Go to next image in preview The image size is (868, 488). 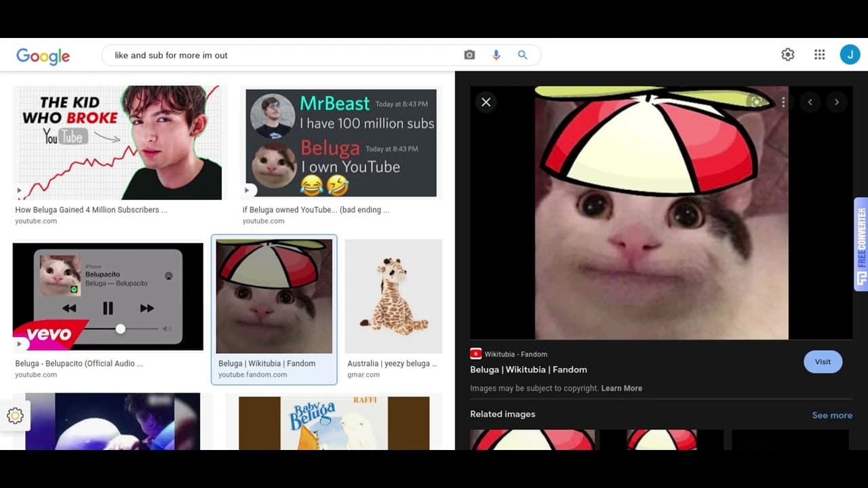tap(837, 102)
